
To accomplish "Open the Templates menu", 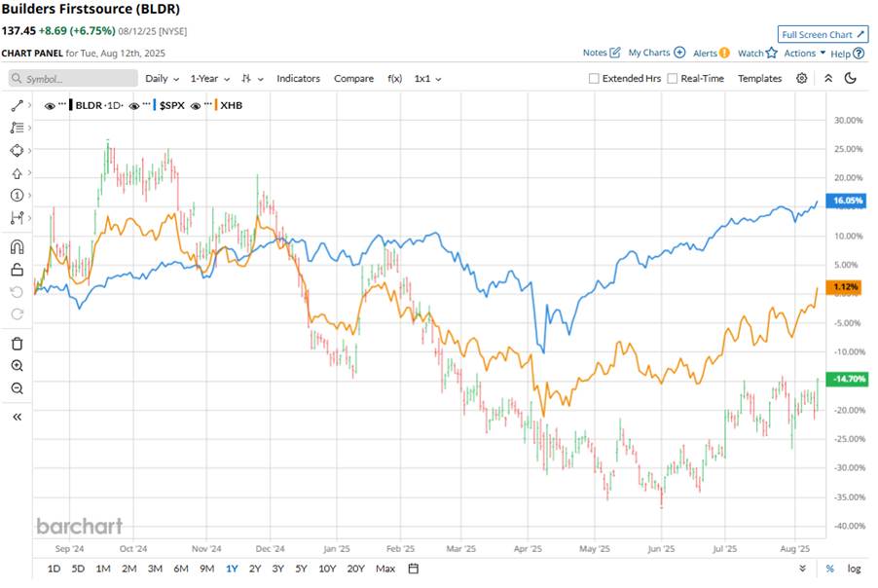I will pyautogui.click(x=760, y=79).
